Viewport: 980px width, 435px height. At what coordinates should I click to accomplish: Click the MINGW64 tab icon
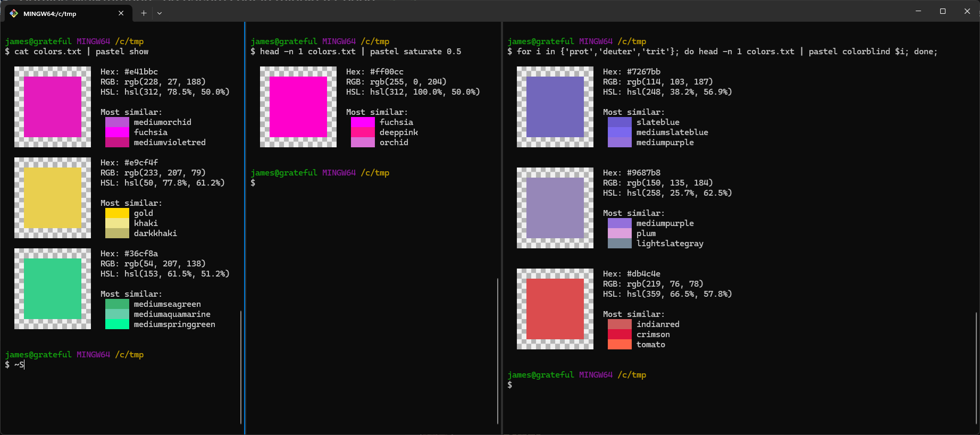(14, 13)
